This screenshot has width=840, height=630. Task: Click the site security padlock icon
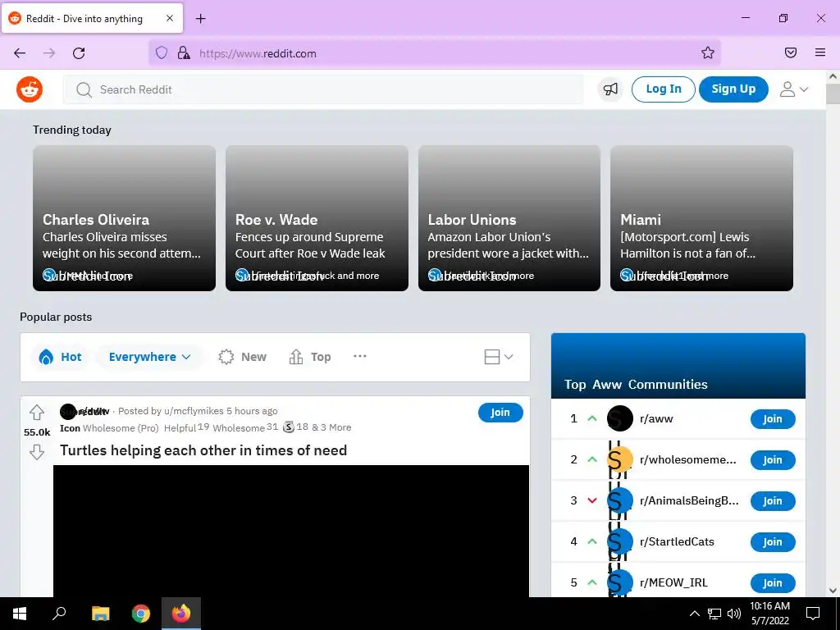tap(184, 53)
